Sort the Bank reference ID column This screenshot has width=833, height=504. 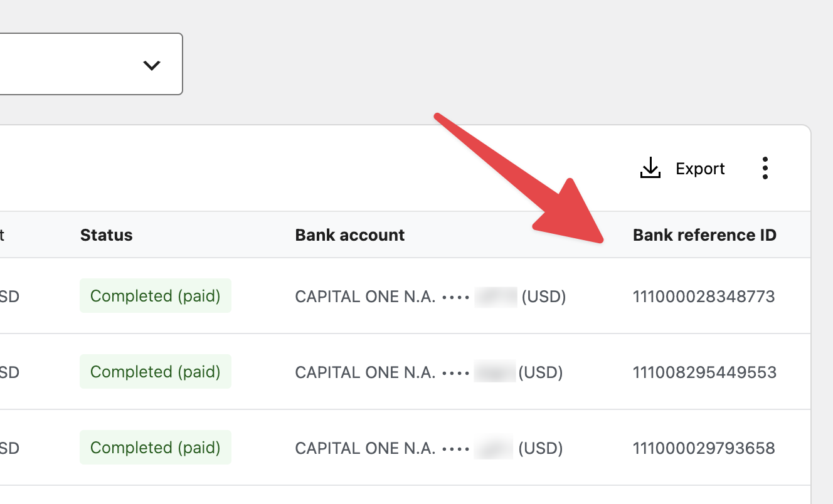(x=704, y=234)
